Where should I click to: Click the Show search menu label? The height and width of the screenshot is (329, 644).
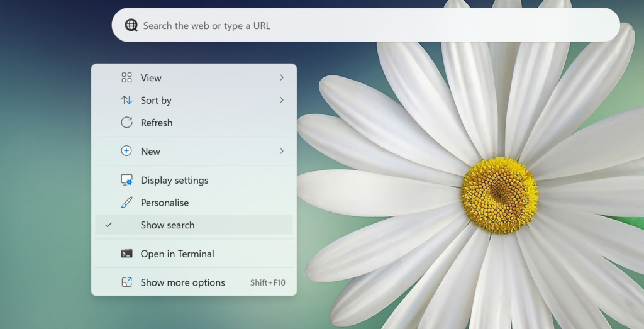[x=167, y=225]
